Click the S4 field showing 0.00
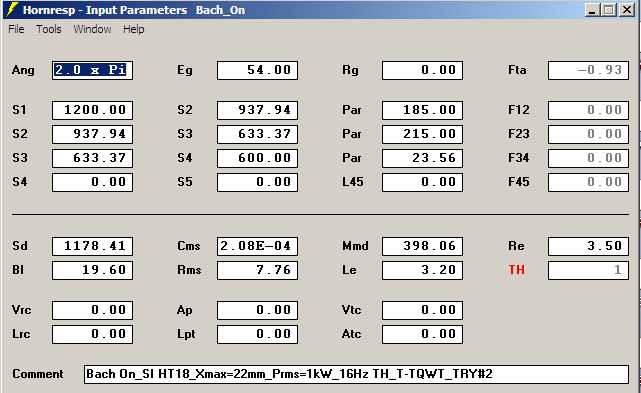The width and height of the screenshot is (641, 393). (92, 182)
